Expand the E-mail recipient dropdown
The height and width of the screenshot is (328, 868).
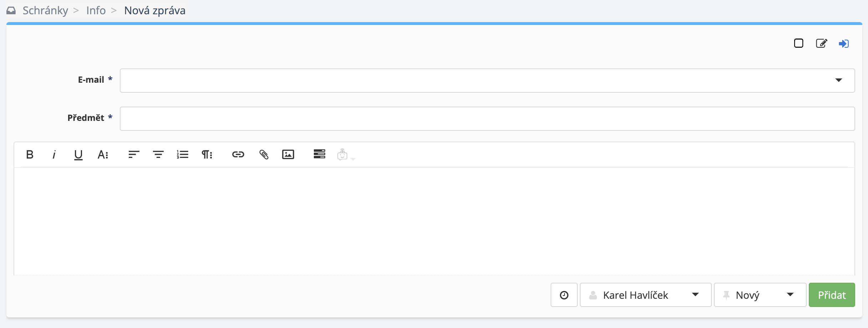pos(838,80)
